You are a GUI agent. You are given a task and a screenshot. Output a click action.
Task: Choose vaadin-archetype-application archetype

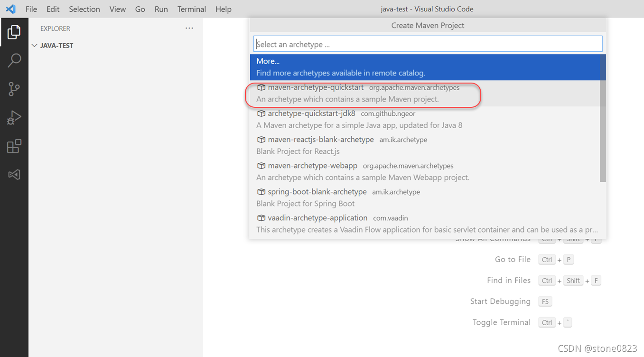point(425,224)
